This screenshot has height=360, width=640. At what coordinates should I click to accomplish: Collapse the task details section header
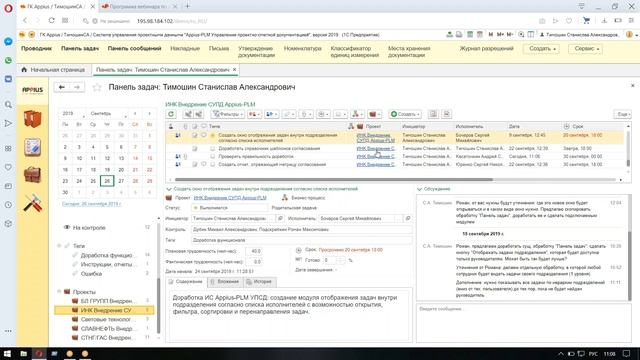[x=169, y=189]
